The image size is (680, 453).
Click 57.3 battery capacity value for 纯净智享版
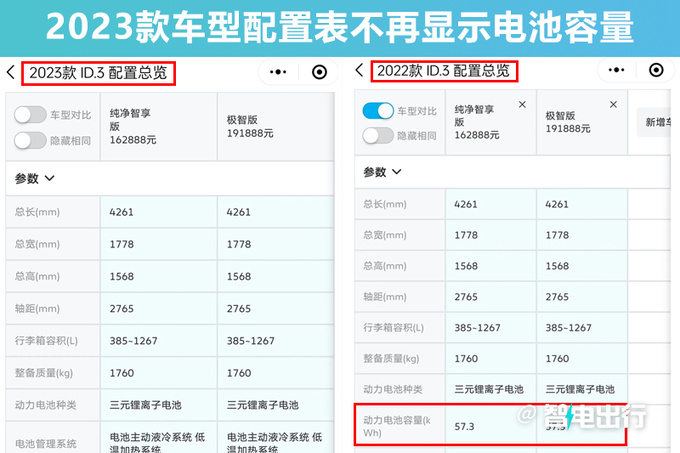point(464,427)
